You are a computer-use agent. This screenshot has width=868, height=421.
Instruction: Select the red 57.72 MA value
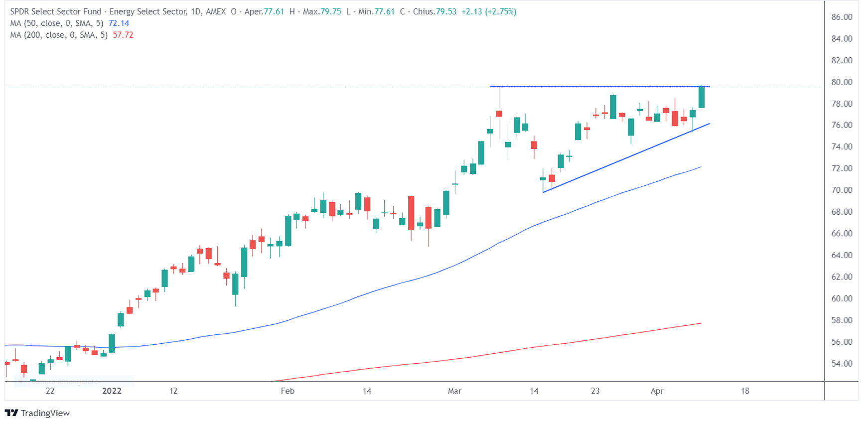coord(123,35)
